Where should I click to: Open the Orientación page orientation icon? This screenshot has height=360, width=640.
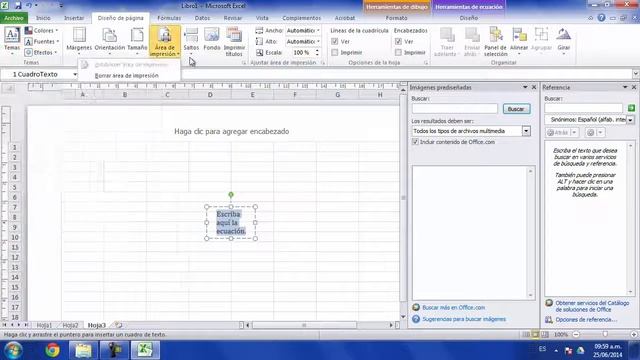(x=109, y=41)
